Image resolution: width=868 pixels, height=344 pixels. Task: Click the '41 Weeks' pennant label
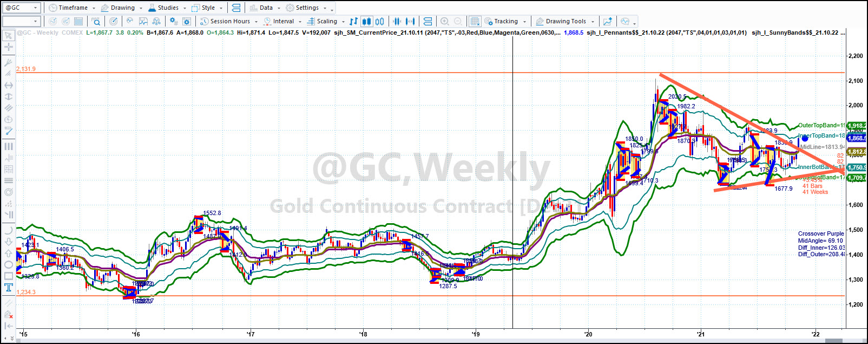pos(815,192)
